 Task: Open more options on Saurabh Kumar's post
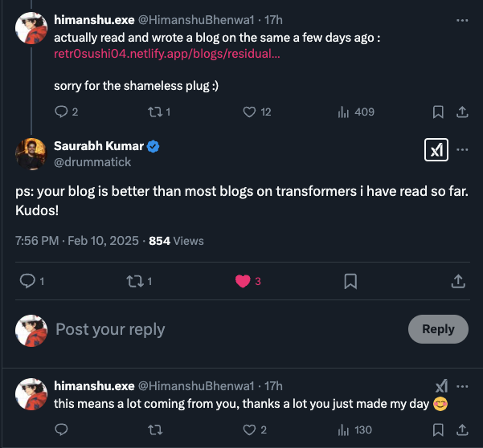[x=462, y=150]
